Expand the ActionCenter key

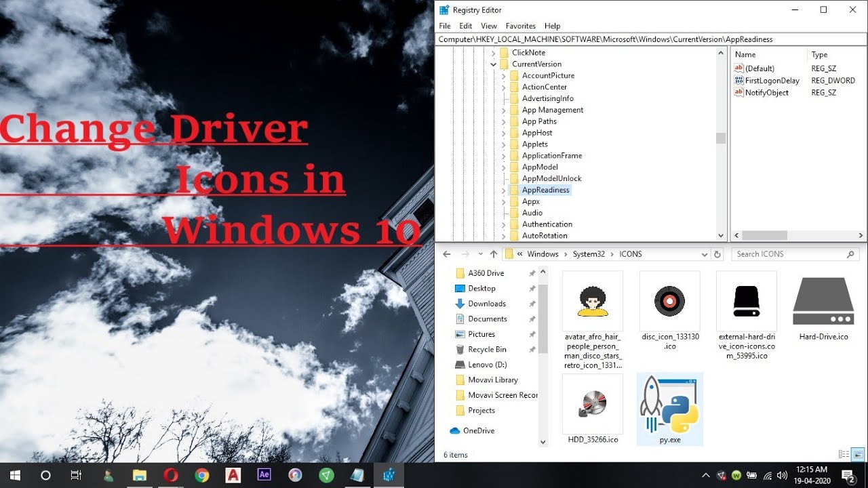(504, 87)
